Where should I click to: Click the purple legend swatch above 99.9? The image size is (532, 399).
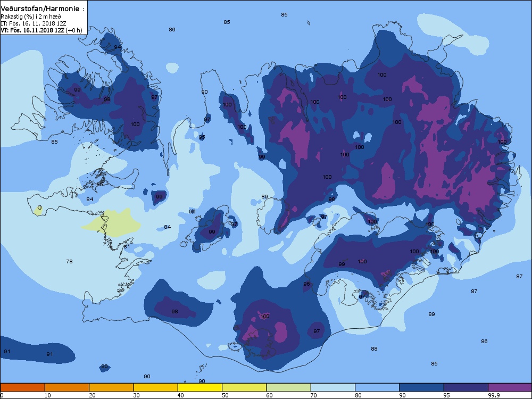click(510, 387)
